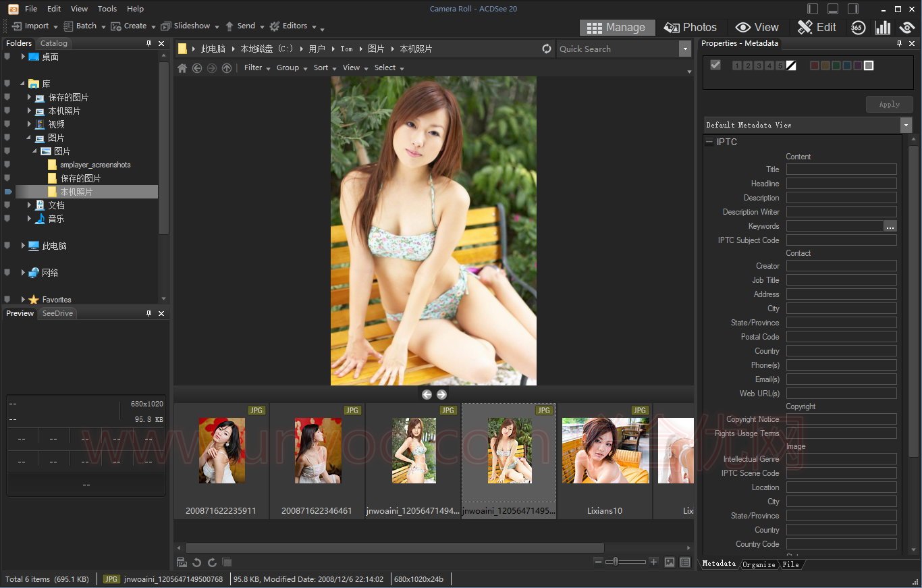
Task: Click the up-one-folder arrow icon
Action: point(227,68)
